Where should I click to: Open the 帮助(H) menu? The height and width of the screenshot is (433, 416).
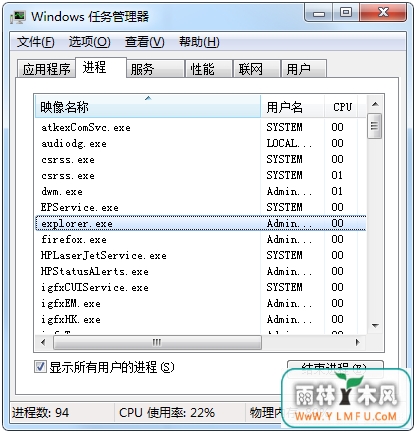(x=199, y=42)
